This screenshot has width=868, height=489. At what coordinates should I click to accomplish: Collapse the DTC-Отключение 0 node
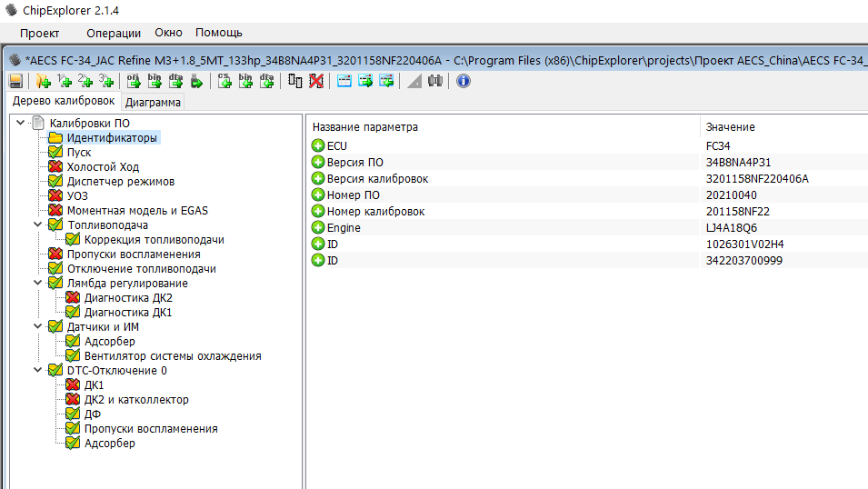pyautogui.click(x=37, y=371)
